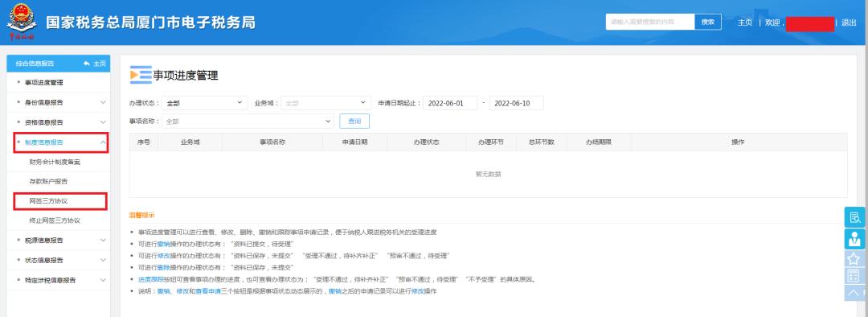Open the calculator floating icon

[854, 275]
